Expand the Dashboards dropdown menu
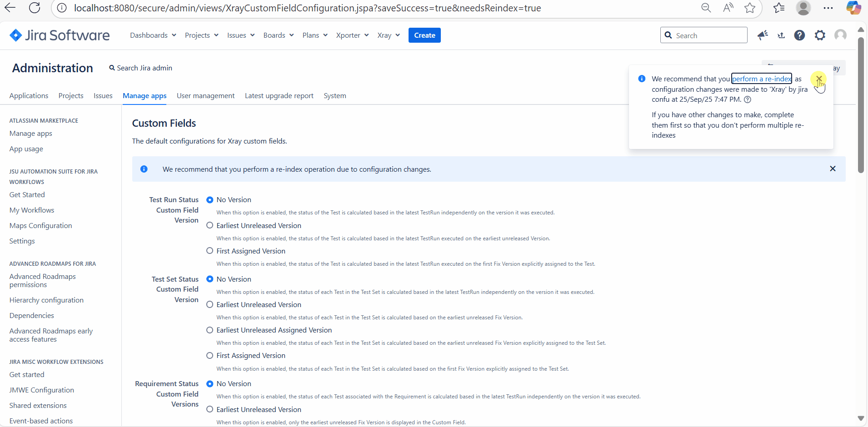 tap(153, 35)
